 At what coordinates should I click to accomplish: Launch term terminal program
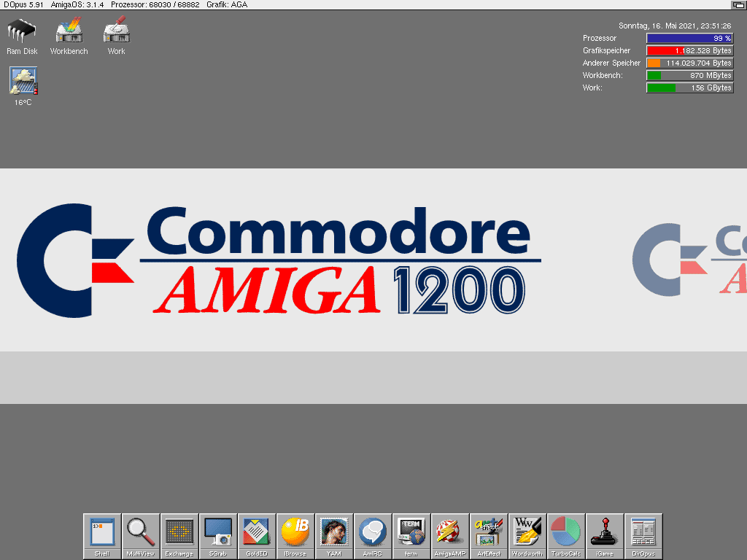click(411, 536)
